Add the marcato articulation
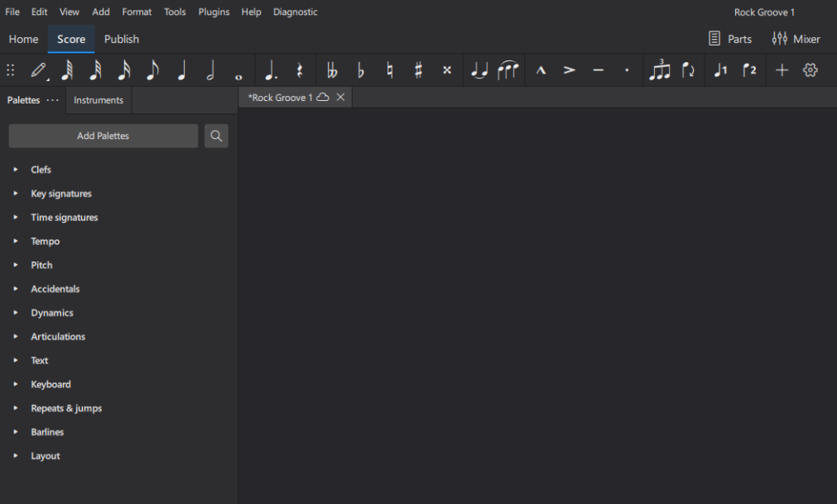The width and height of the screenshot is (837, 504). [x=541, y=71]
